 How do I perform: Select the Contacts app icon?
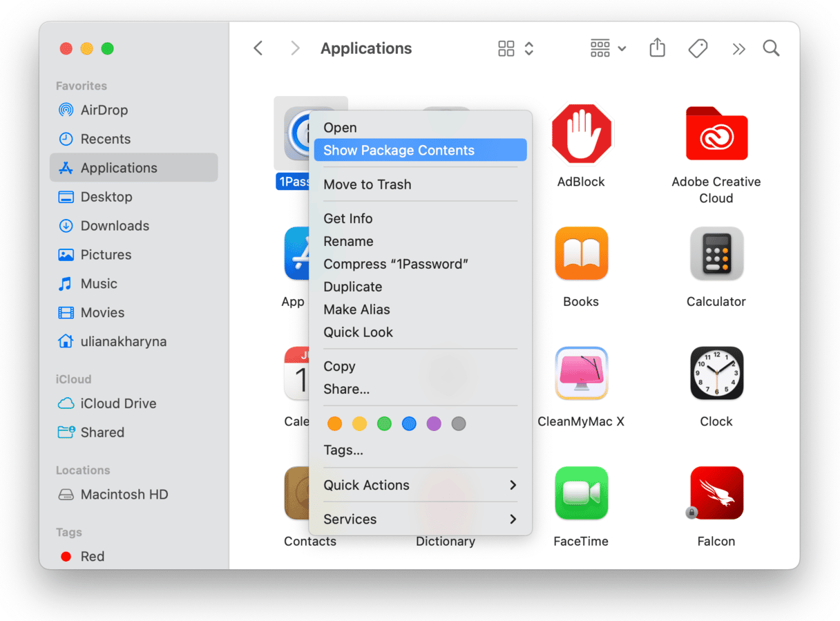(296, 493)
